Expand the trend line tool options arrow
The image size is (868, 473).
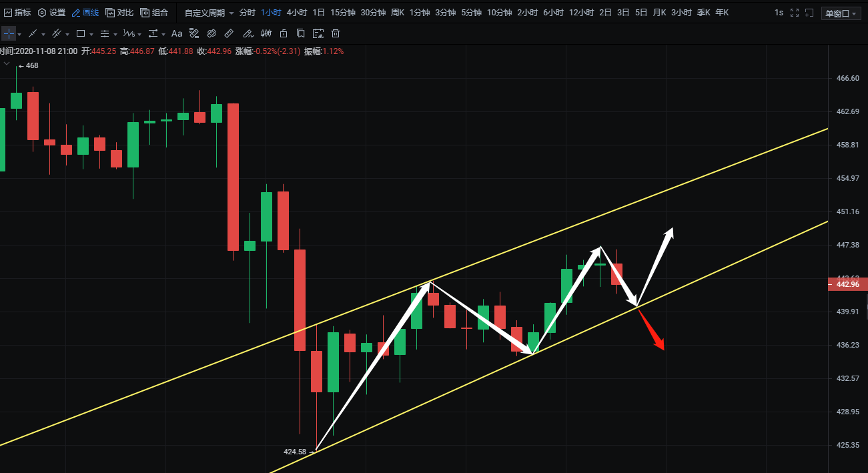point(43,34)
